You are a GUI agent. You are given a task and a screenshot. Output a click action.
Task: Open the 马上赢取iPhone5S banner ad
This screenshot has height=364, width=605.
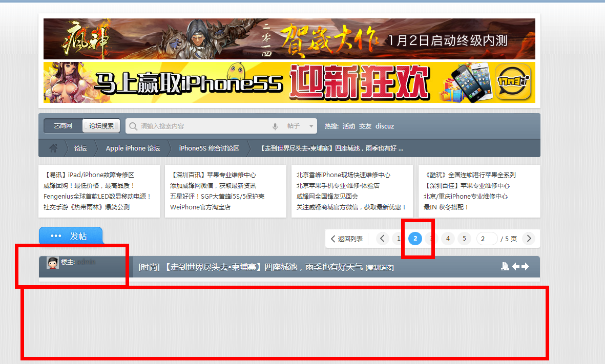(289, 82)
